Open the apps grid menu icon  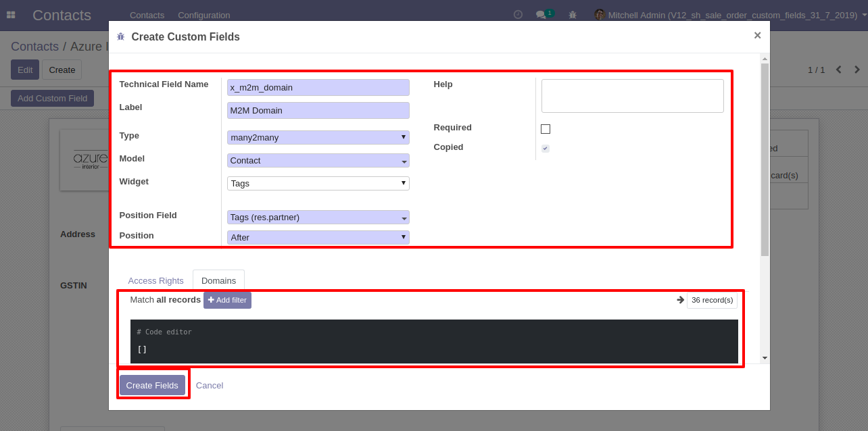point(11,15)
